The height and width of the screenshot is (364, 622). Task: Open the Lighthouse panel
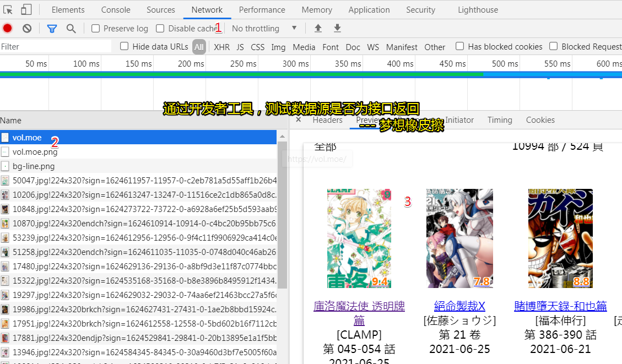[478, 10]
